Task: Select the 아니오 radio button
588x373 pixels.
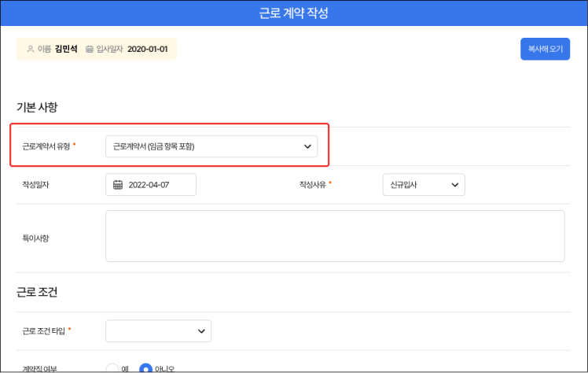Action: pos(145,368)
